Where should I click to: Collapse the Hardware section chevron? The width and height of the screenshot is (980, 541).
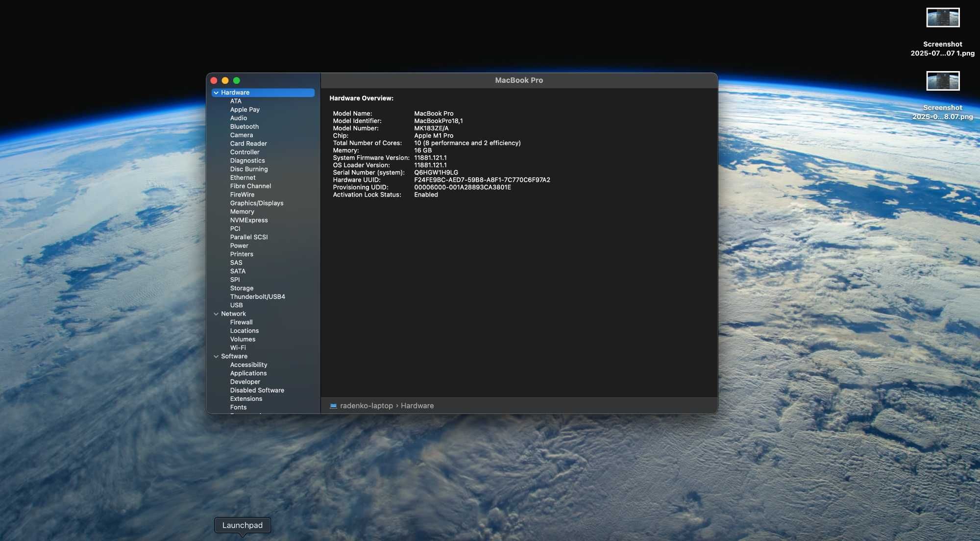pos(216,93)
